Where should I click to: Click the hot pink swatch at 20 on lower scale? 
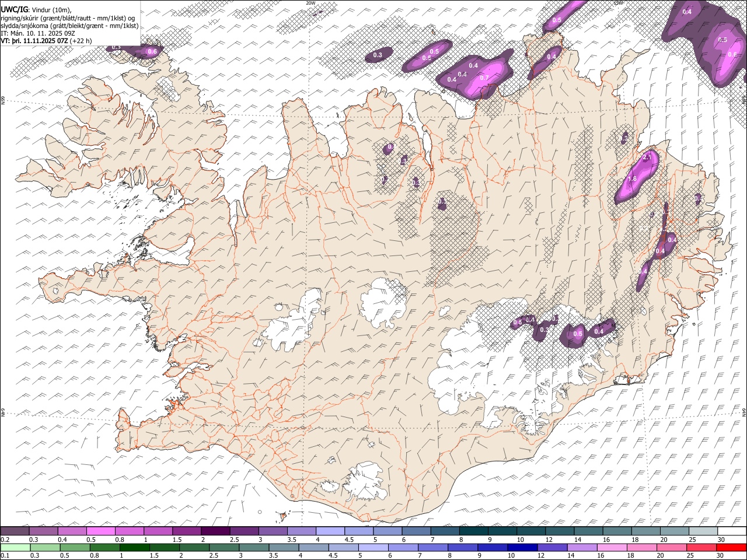coord(671,548)
